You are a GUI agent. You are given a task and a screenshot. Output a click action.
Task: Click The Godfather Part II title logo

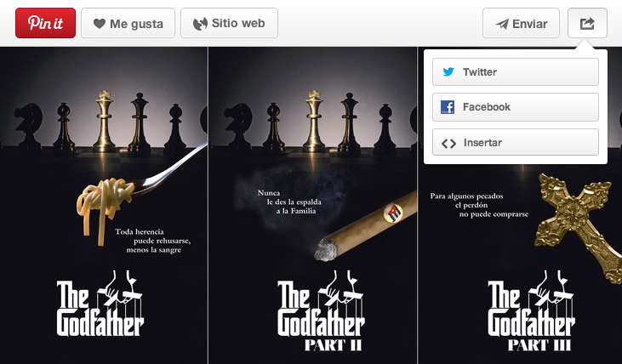(x=321, y=311)
